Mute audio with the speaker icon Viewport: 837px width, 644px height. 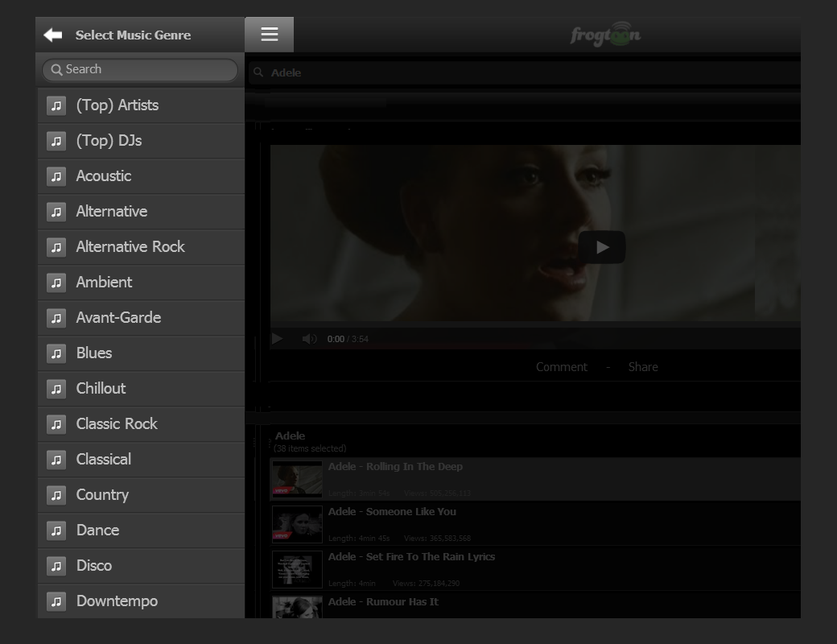click(x=309, y=339)
